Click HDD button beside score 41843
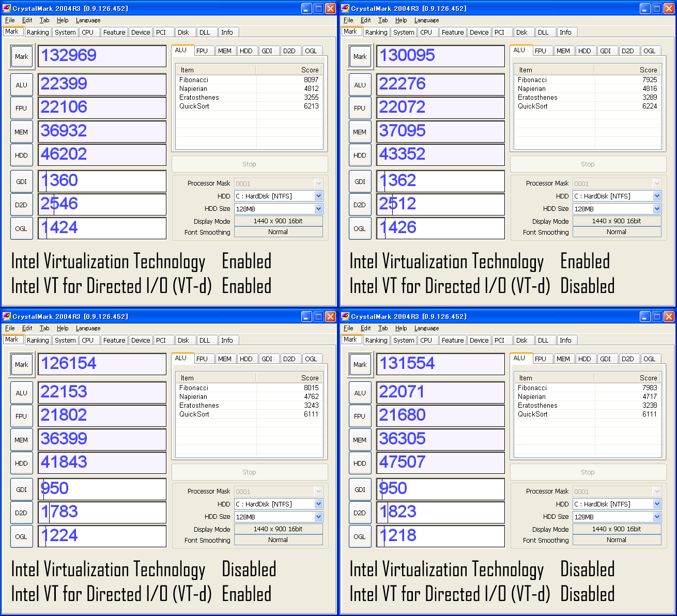The image size is (677, 616). [x=22, y=463]
